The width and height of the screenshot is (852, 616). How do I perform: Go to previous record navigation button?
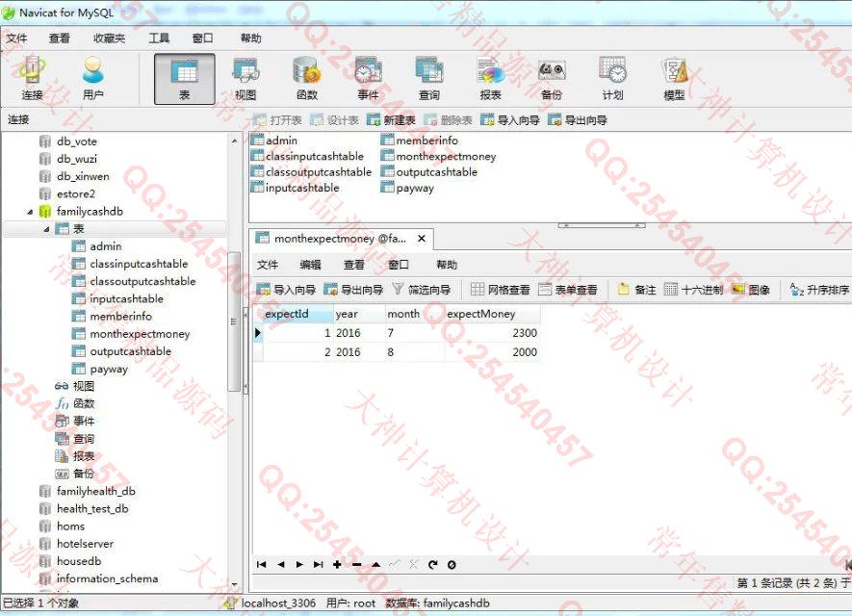click(280, 565)
